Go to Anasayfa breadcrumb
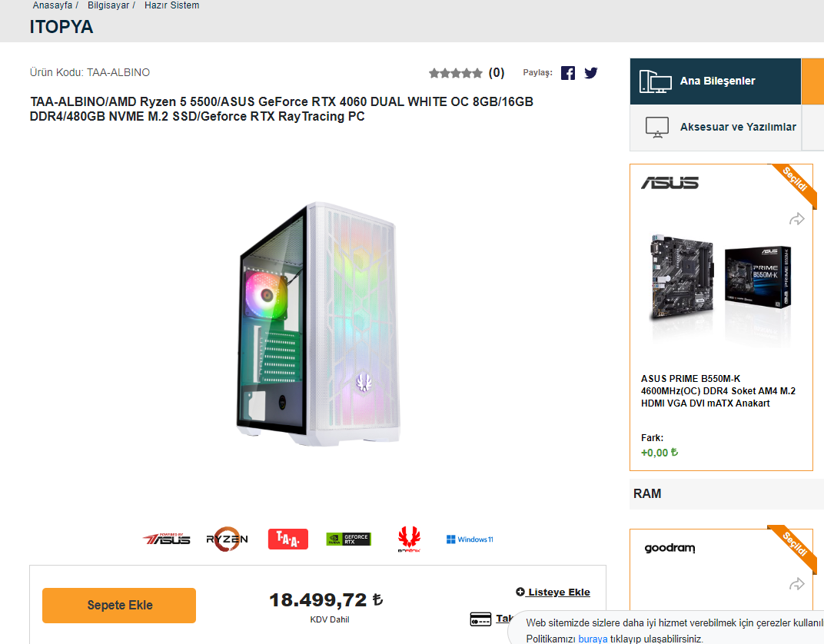 click(52, 5)
